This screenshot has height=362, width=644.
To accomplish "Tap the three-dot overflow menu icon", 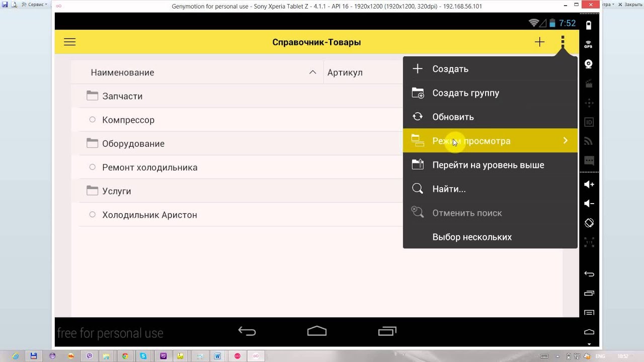I will coord(563,42).
